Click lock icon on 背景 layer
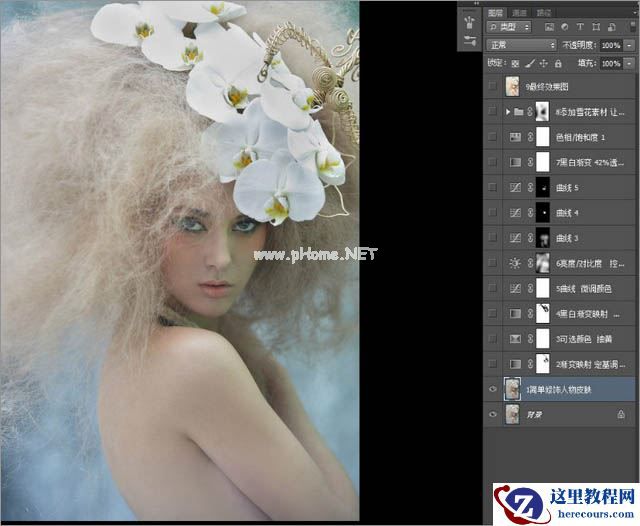 621,415
